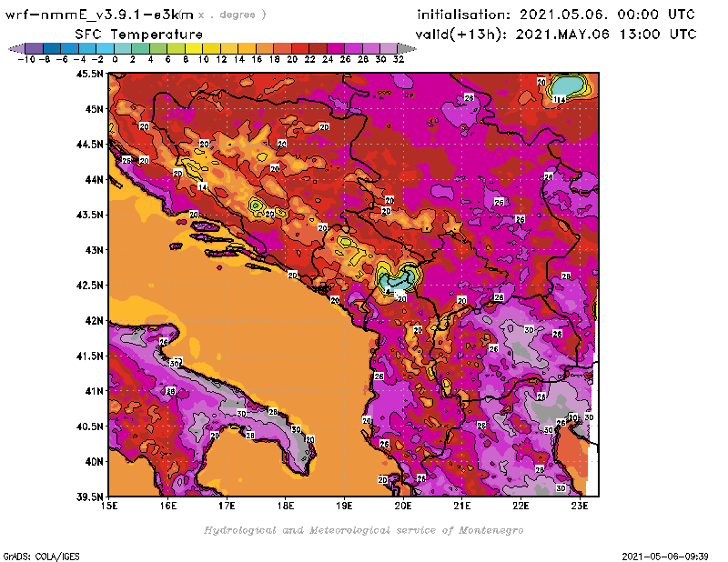Click the timestamp '2021-05-06-09:39'

tap(665, 556)
